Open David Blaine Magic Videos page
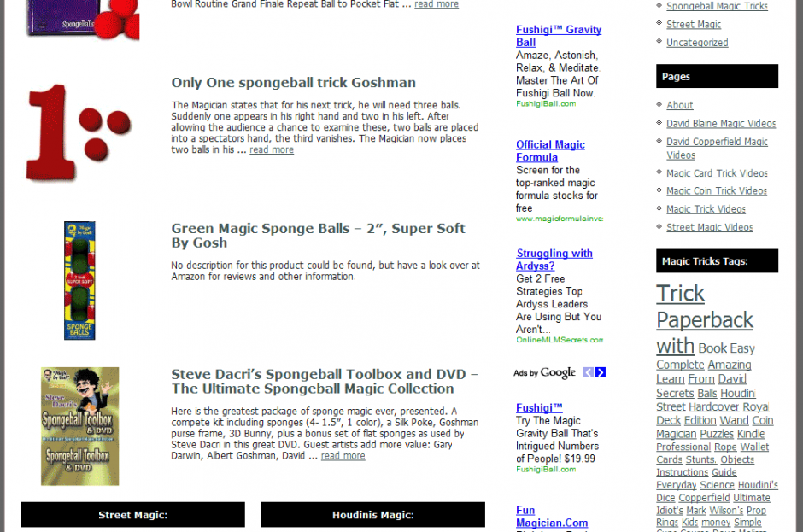The height and width of the screenshot is (532, 803). click(721, 124)
